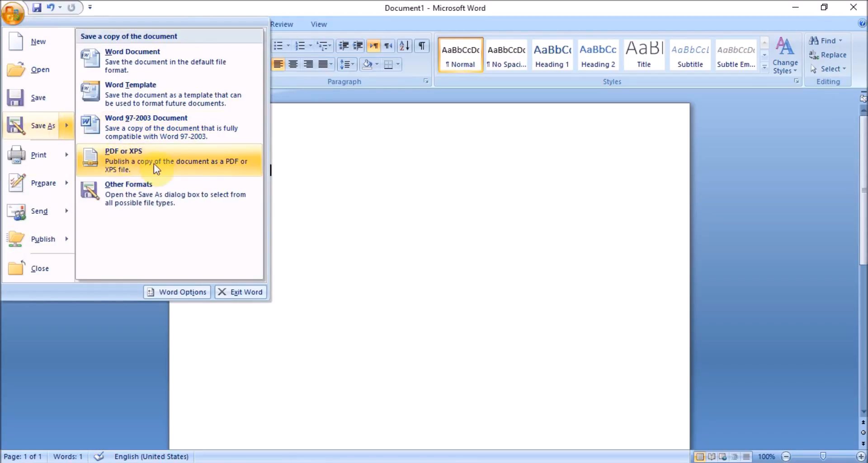The image size is (868, 463).
Task: Apply the Heading 2 style
Action: click(x=598, y=55)
